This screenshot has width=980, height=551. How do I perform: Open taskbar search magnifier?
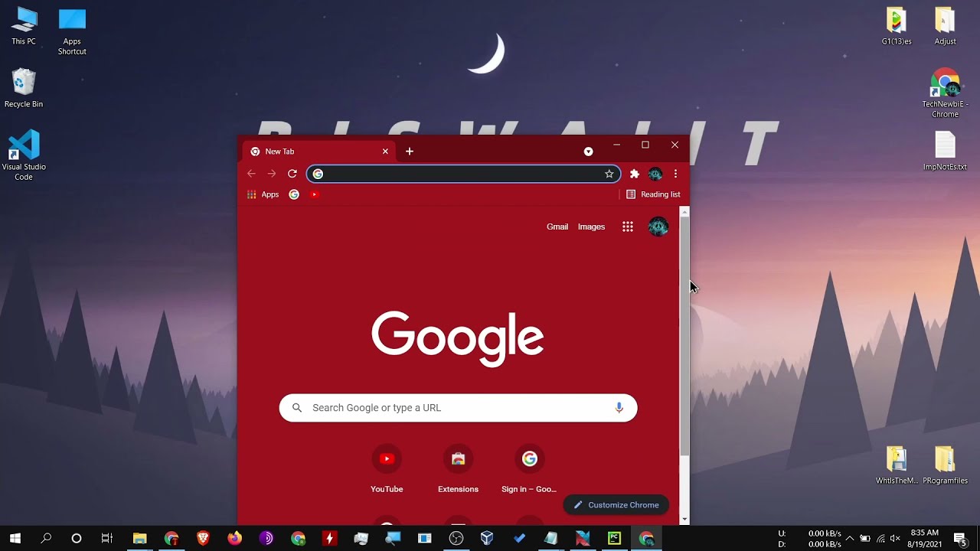46,538
